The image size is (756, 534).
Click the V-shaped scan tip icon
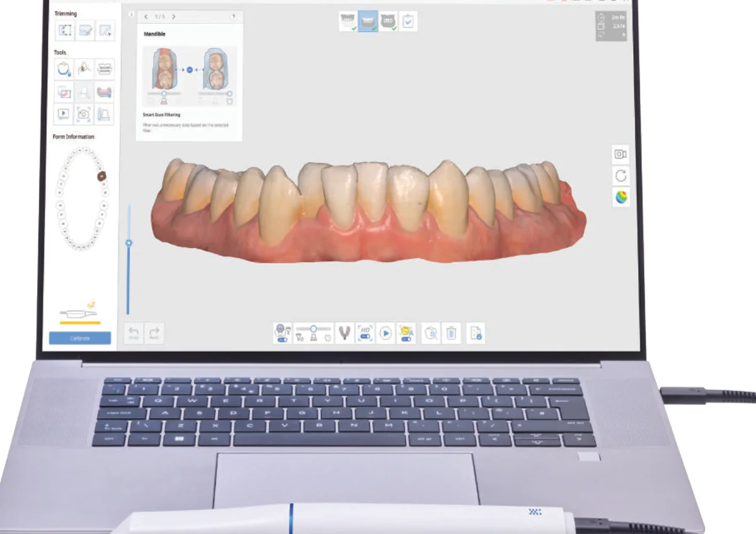point(344,333)
